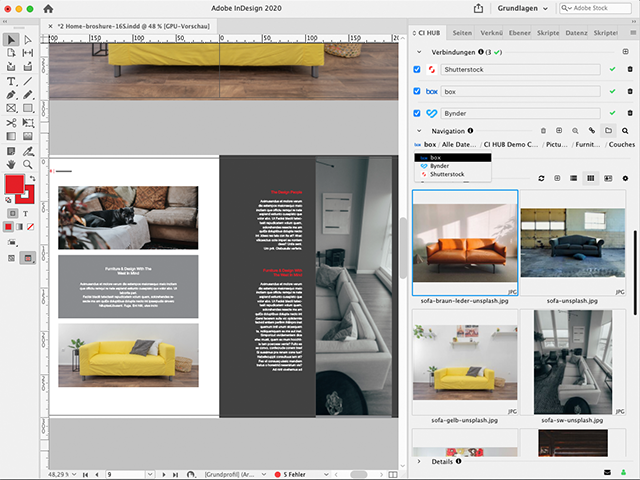The height and width of the screenshot is (480, 640).
Task: Select the Type tool
Action: pyautogui.click(x=11, y=81)
